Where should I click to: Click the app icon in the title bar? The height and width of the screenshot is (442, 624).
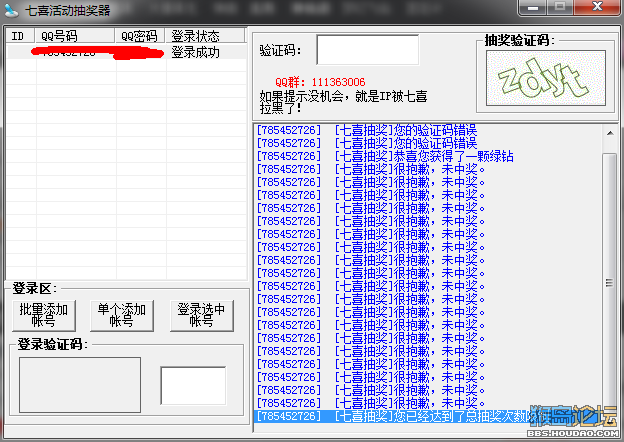click(x=11, y=11)
